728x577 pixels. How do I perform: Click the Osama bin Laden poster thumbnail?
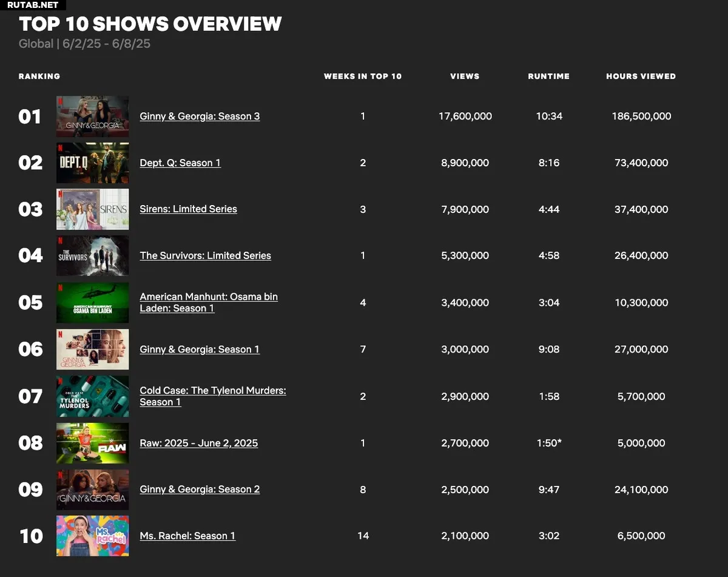point(92,302)
